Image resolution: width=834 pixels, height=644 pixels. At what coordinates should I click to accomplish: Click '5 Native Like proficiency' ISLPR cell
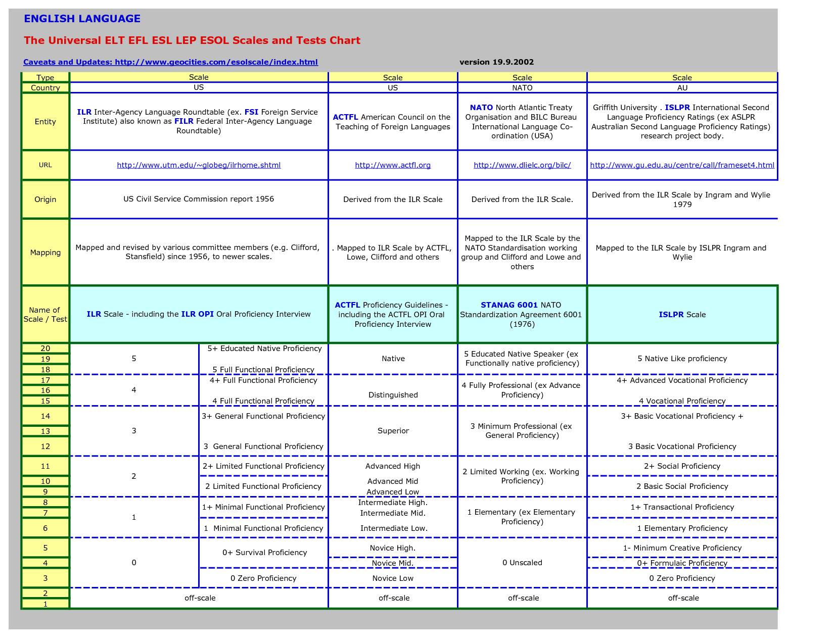pyautogui.click(x=682, y=359)
